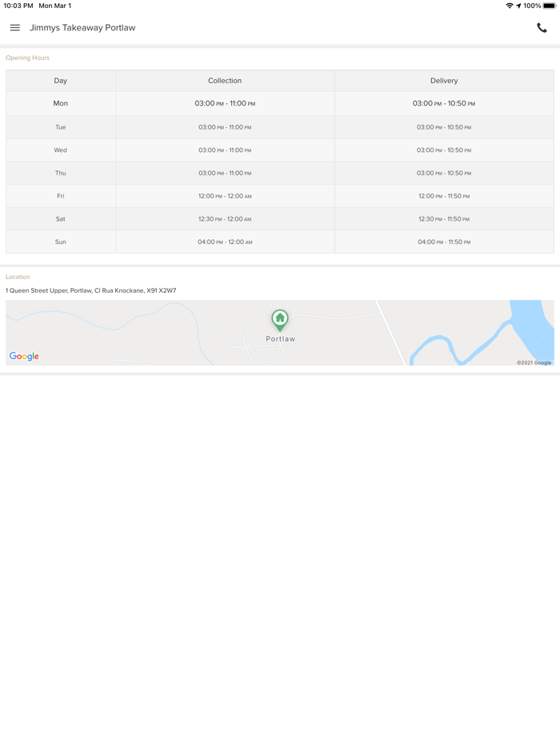Tap the green home map pin
This screenshot has height=747, width=560.
click(x=280, y=319)
